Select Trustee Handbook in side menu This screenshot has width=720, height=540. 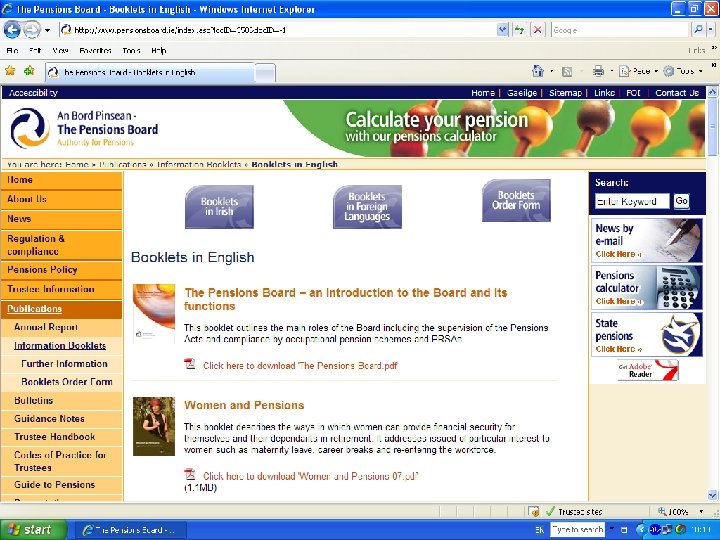(62, 437)
